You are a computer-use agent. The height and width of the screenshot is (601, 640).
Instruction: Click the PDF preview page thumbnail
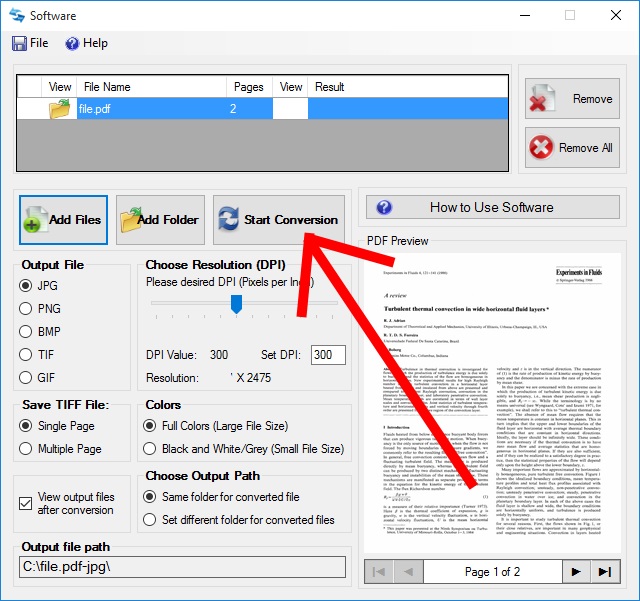point(492,403)
